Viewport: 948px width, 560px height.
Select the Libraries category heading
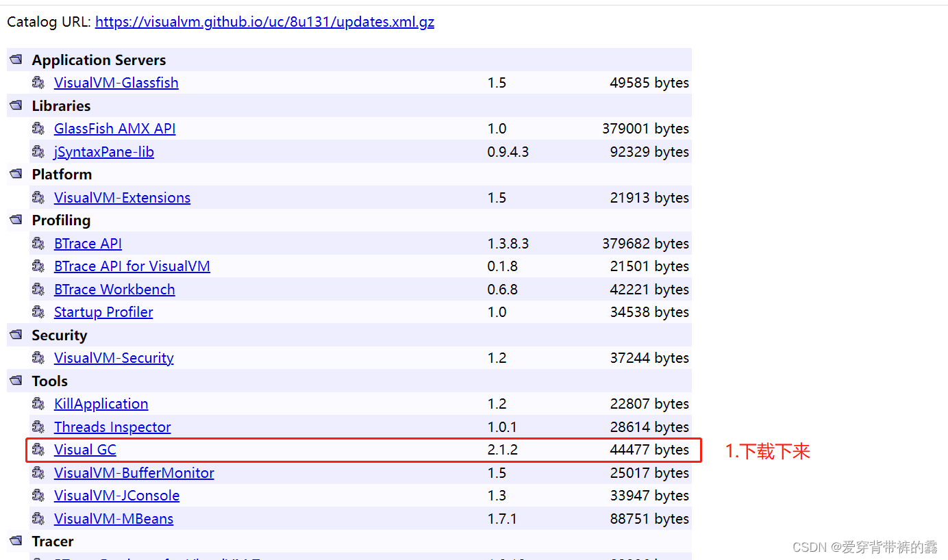coord(61,106)
